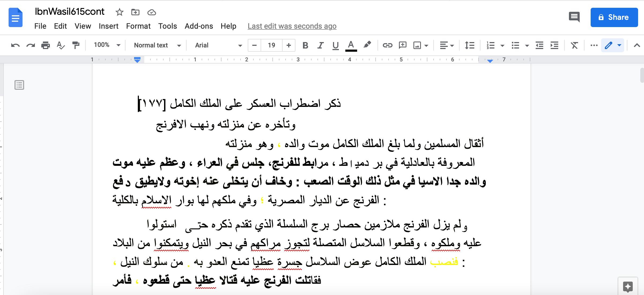Click the Add comment icon in toolbar

pos(402,45)
